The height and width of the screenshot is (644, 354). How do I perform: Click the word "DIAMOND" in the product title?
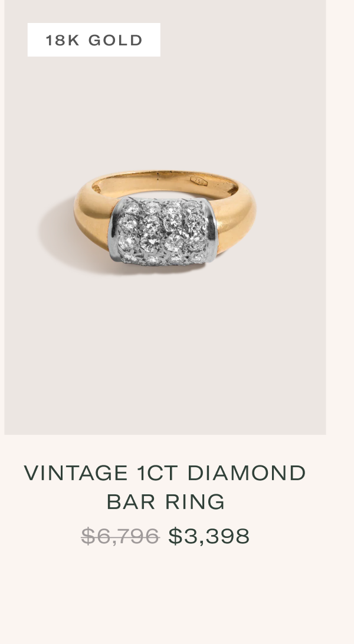247,473
